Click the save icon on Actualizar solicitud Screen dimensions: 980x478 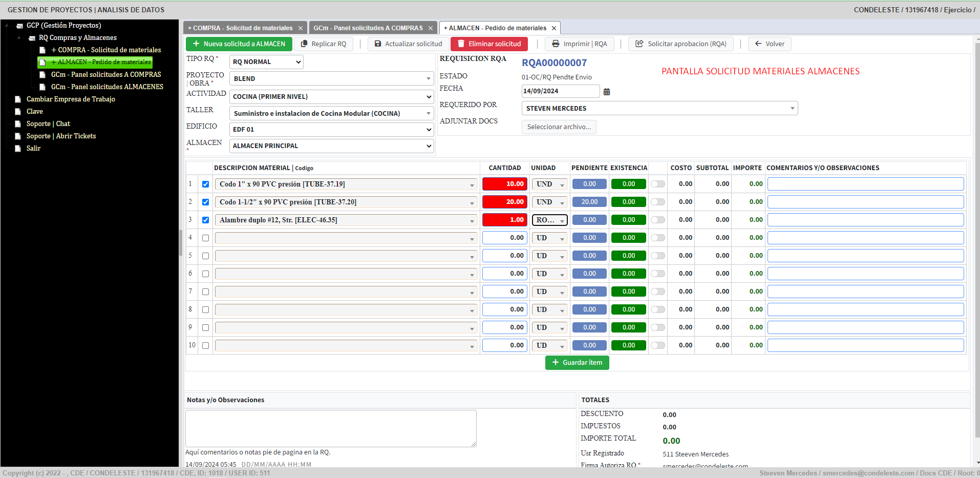pos(378,44)
